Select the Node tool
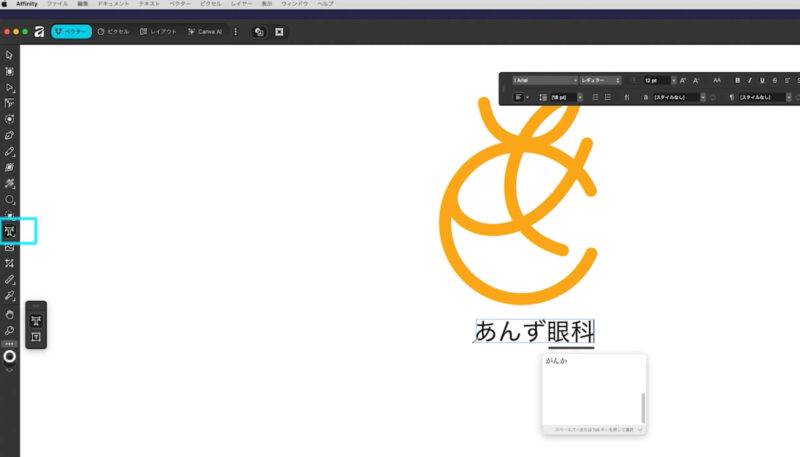Screen dimensions: 800x457 pyautogui.click(x=9, y=88)
